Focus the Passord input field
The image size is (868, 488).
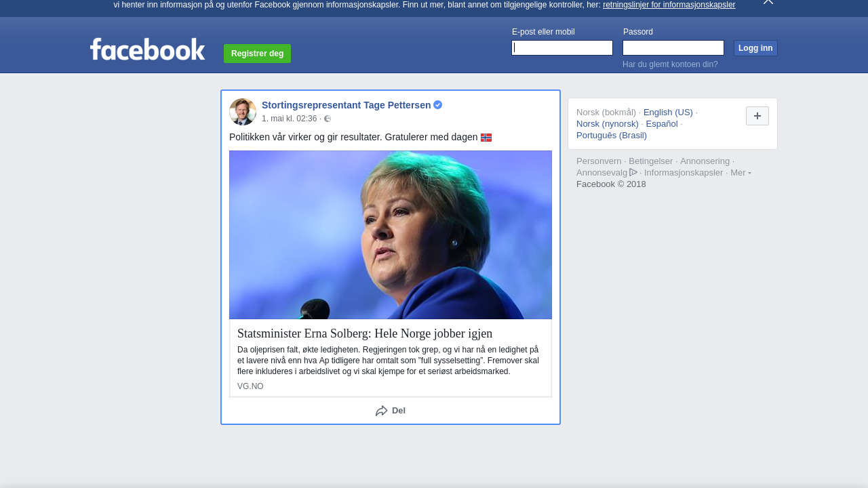pos(673,47)
